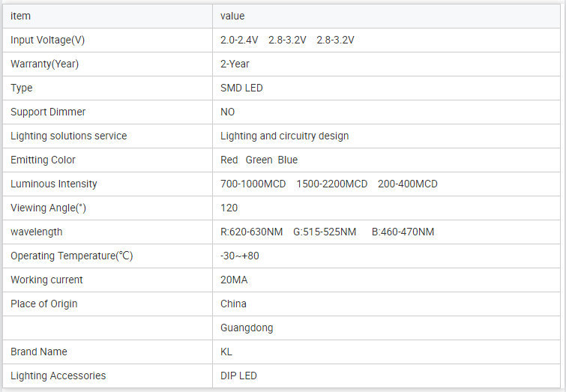Click the "SMD LED" type value
This screenshot has width=566, height=392.
(241, 88)
